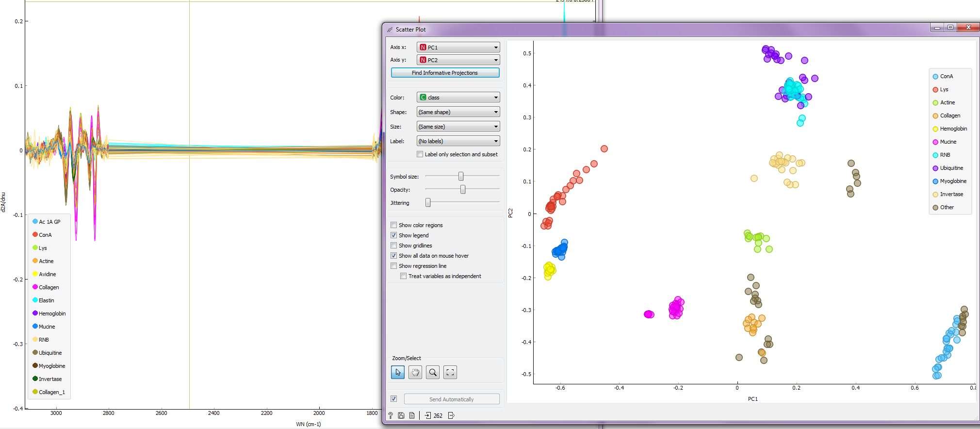This screenshot has width=980, height=429.
Task: Uncheck Show legend
Action: 394,235
